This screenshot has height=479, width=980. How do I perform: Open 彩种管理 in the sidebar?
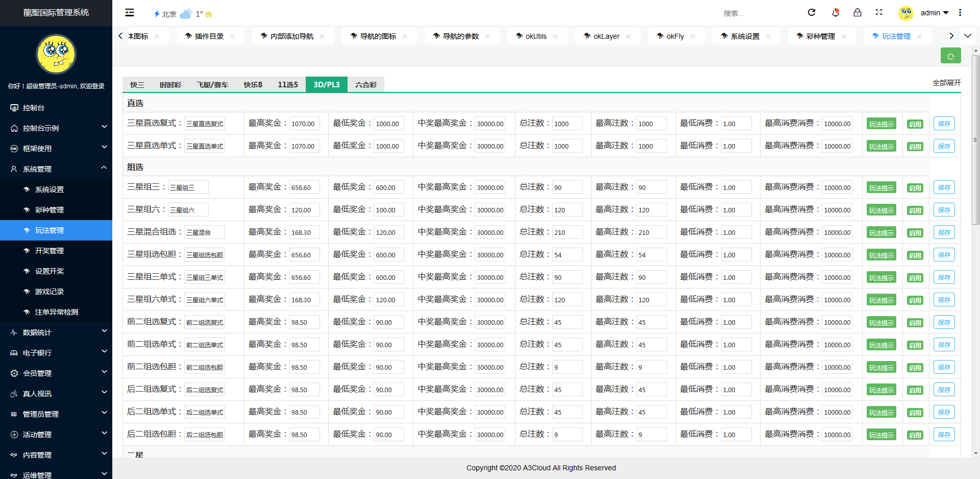(56, 210)
